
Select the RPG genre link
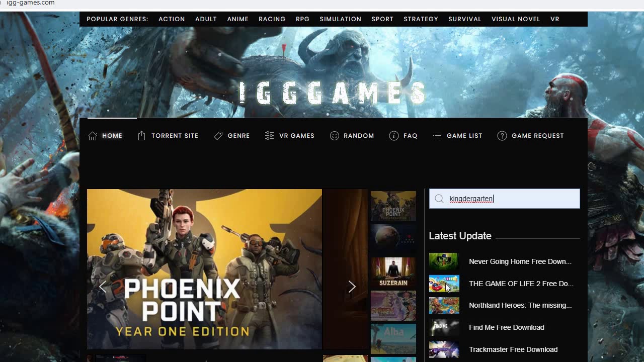click(302, 19)
